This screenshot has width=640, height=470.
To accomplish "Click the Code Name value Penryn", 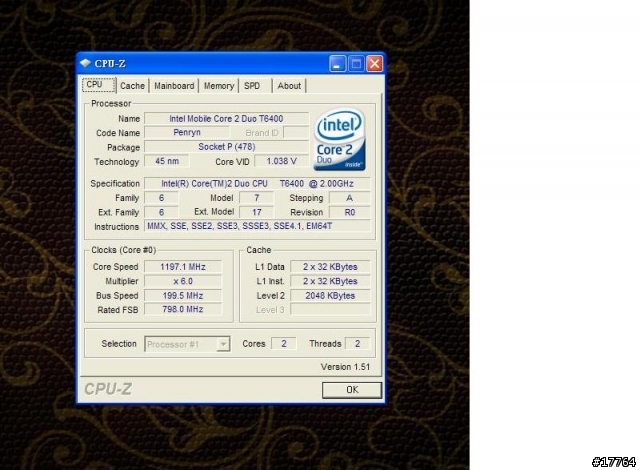I will pyautogui.click(x=187, y=133).
